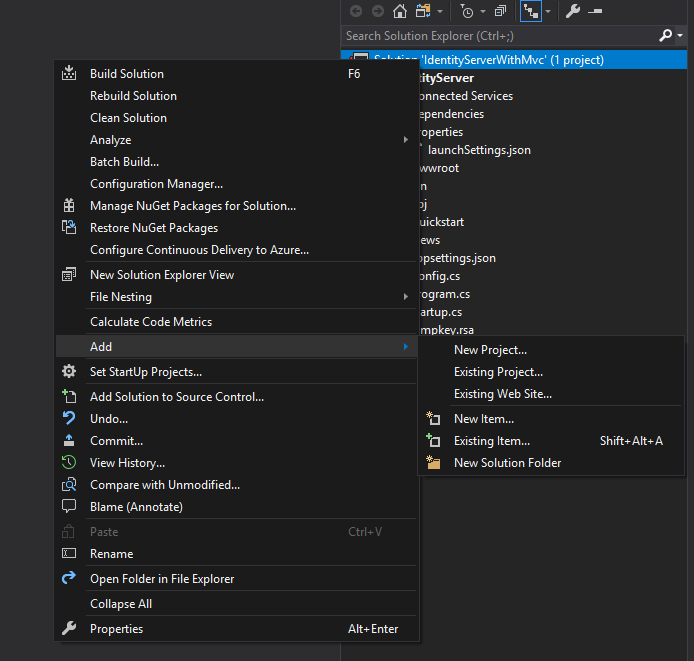Open the Pending Changes Filter dropdown arrow
The image size is (694, 661).
(483, 12)
